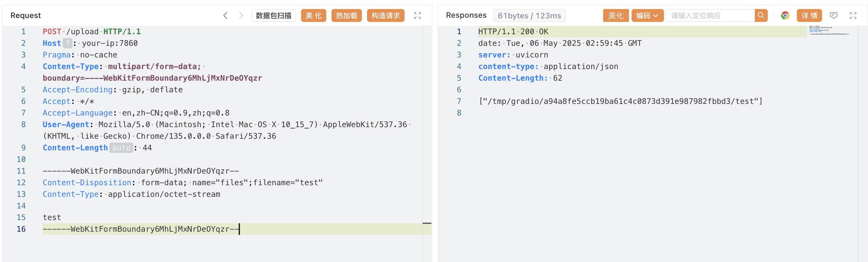Click the next request arrow icon
Image resolution: width=868 pixels, height=262 pixels.
click(x=241, y=15)
